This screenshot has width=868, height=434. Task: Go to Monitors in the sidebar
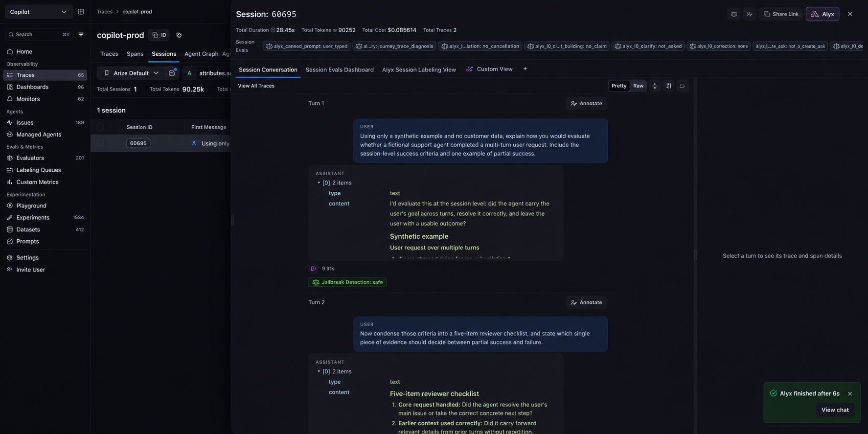tap(28, 99)
